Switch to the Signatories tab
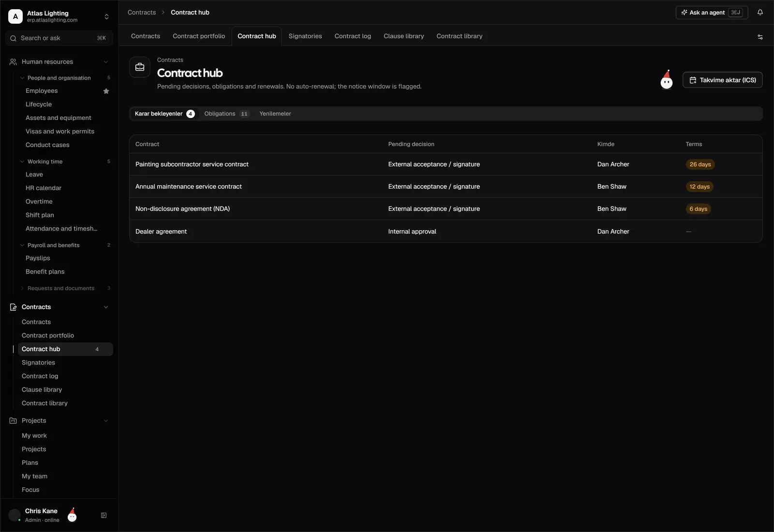The width and height of the screenshot is (774, 532). pos(305,36)
